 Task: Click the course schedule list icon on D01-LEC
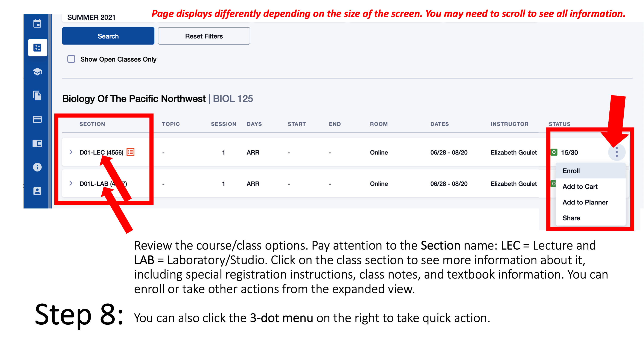[131, 152]
